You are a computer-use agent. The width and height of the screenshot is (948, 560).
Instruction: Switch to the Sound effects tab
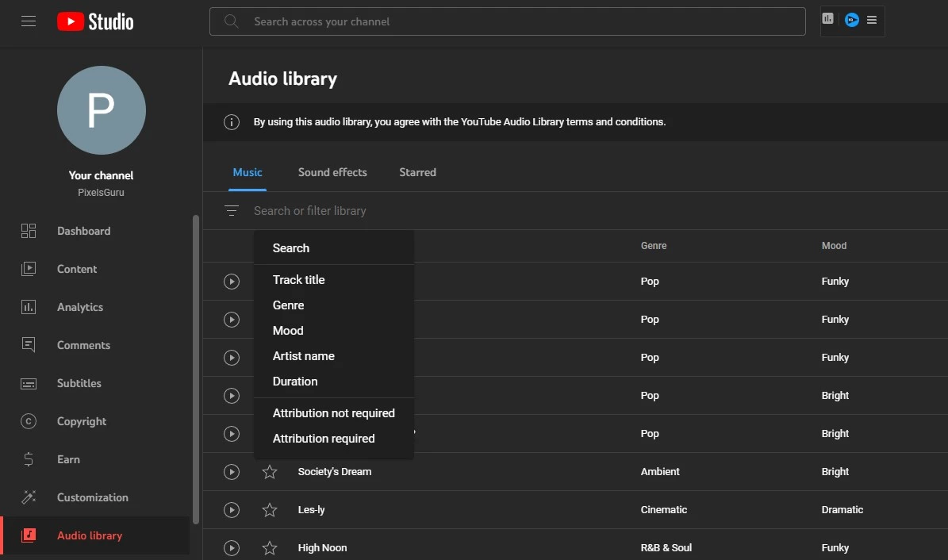click(332, 172)
